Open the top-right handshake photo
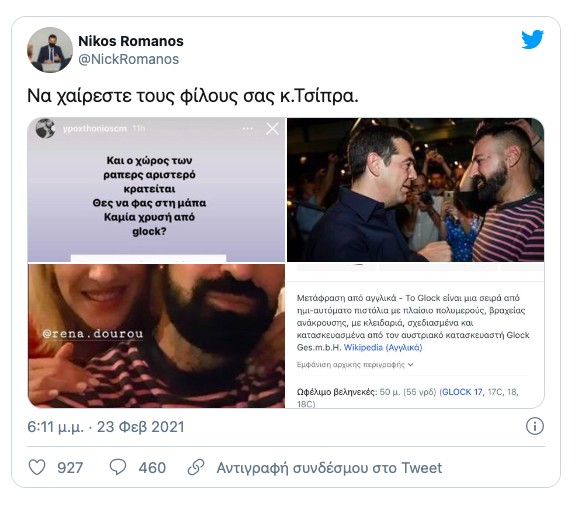 tap(415, 190)
